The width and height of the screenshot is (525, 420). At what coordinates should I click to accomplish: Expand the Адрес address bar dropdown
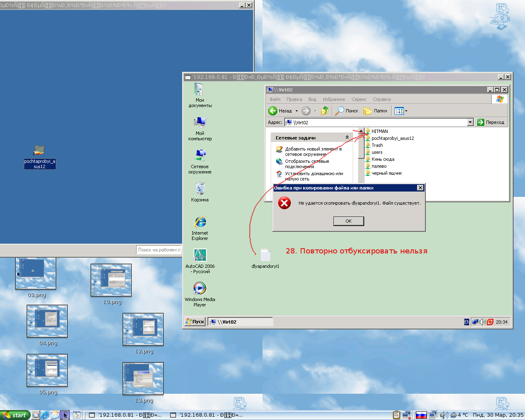click(x=470, y=122)
